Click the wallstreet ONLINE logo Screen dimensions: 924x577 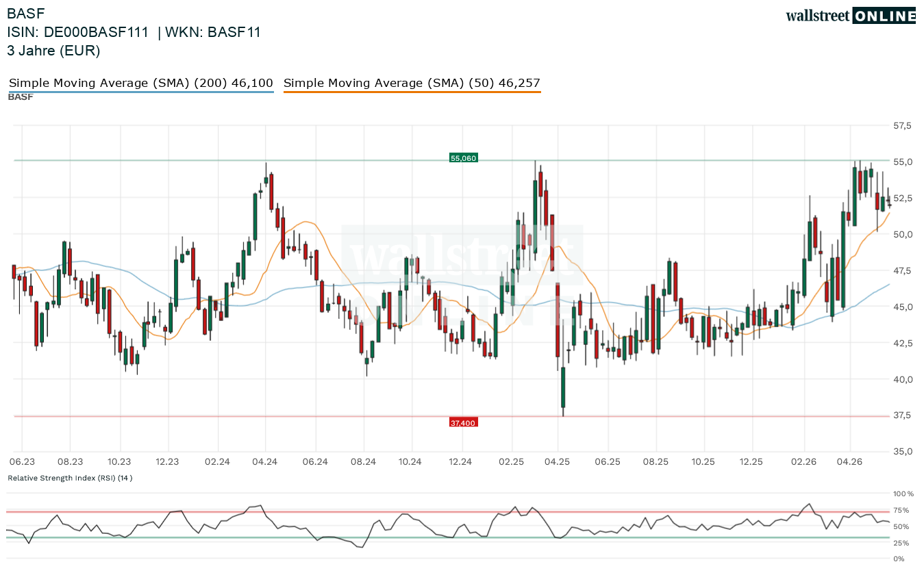pyautogui.click(x=850, y=16)
